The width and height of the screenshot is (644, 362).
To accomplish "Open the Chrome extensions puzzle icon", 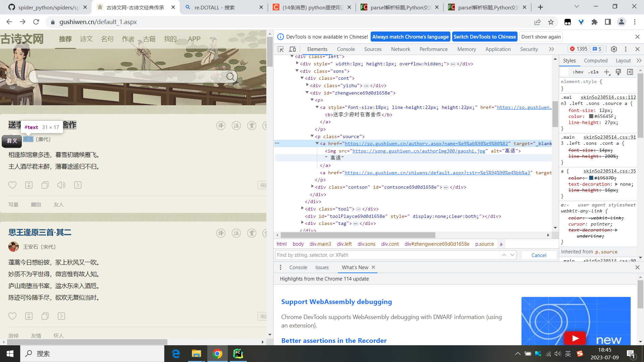I will point(594,22).
